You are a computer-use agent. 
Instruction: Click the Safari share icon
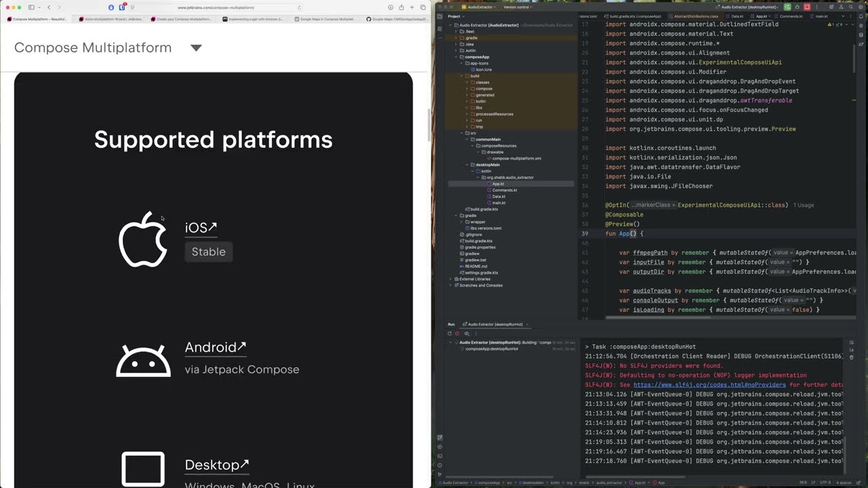pos(401,7)
